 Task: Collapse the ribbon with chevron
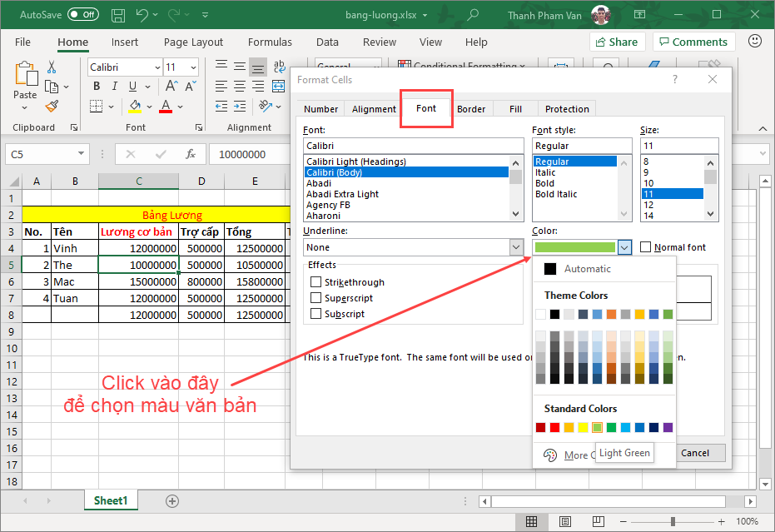tap(763, 128)
